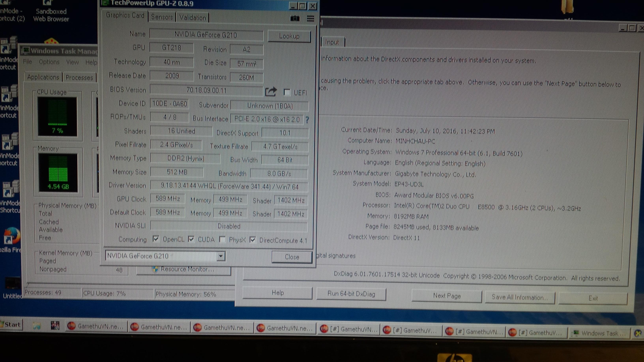This screenshot has width=644, height=362.
Task: Click the Lookup button in GPU-Z
Action: (x=289, y=36)
